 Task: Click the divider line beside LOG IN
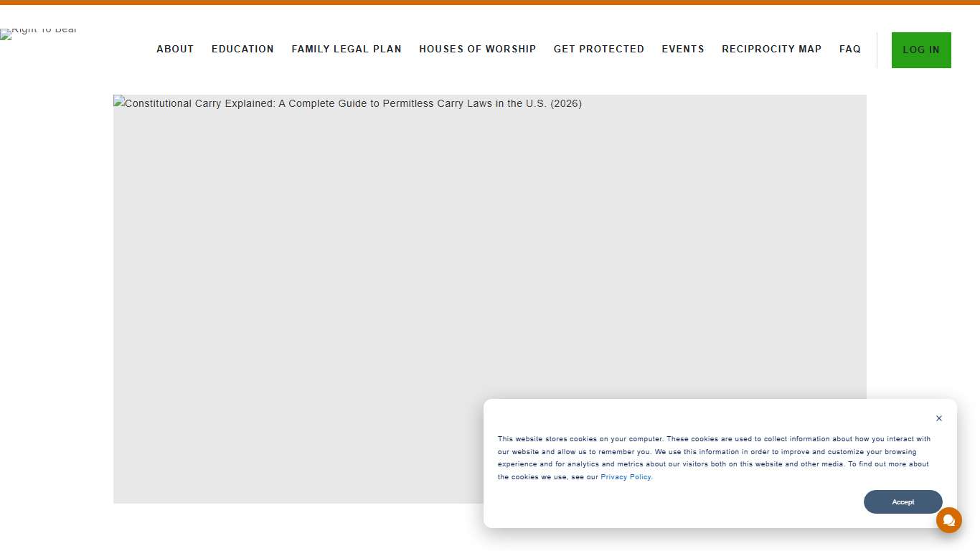click(x=877, y=50)
